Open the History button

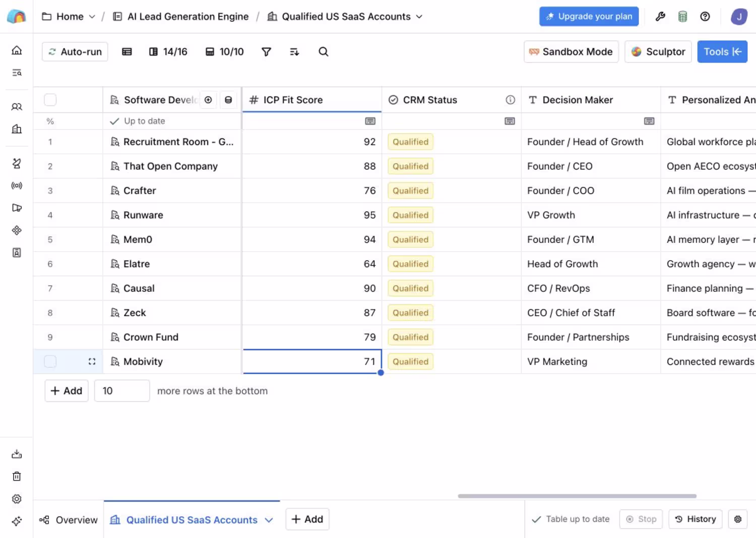(x=696, y=519)
